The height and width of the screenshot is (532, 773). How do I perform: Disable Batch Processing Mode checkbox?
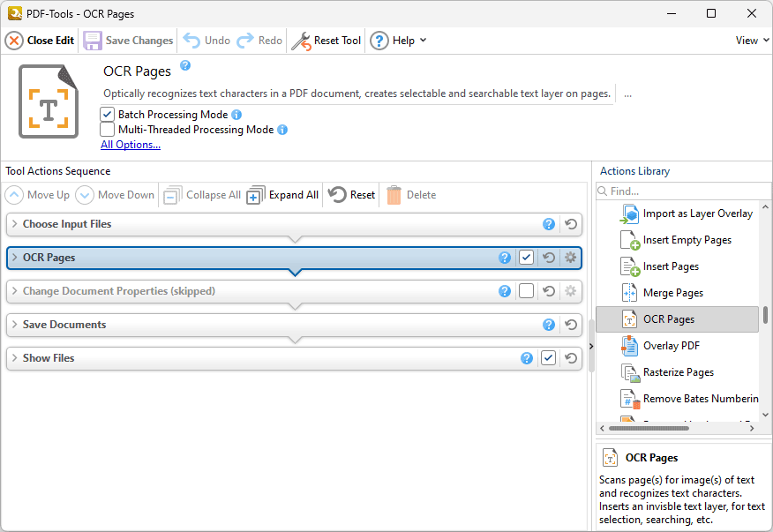pos(108,115)
